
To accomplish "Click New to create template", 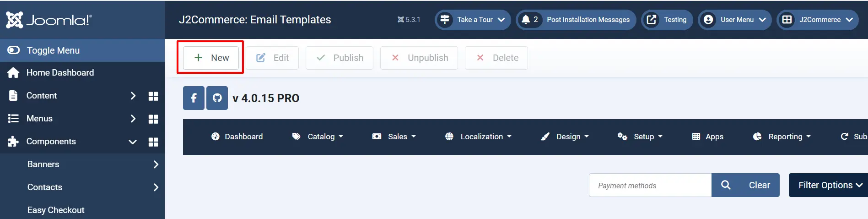I will point(211,58).
